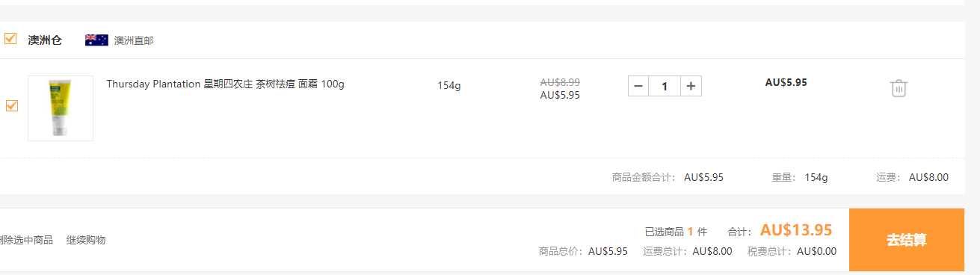
Task: Click the Australian flag icon
Action: tap(96, 40)
